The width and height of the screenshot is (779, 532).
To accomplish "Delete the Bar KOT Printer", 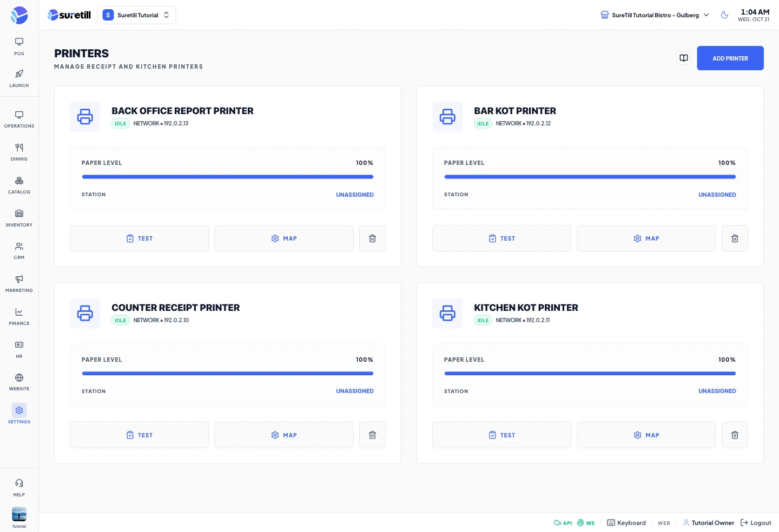I will (x=735, y=238).
